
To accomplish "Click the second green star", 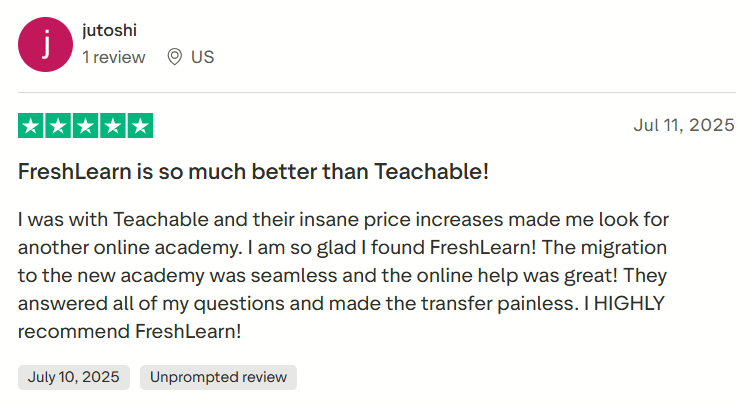I will click(58, 126).
